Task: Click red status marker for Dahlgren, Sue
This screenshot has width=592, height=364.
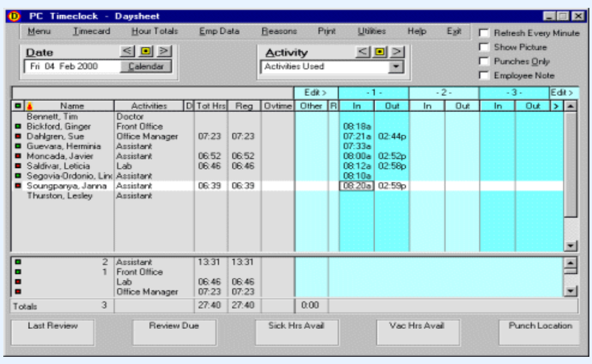Action: coord(18,136)
